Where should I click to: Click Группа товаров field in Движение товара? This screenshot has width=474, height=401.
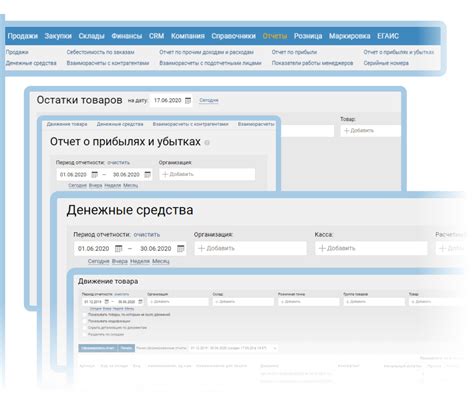(374, 302)
